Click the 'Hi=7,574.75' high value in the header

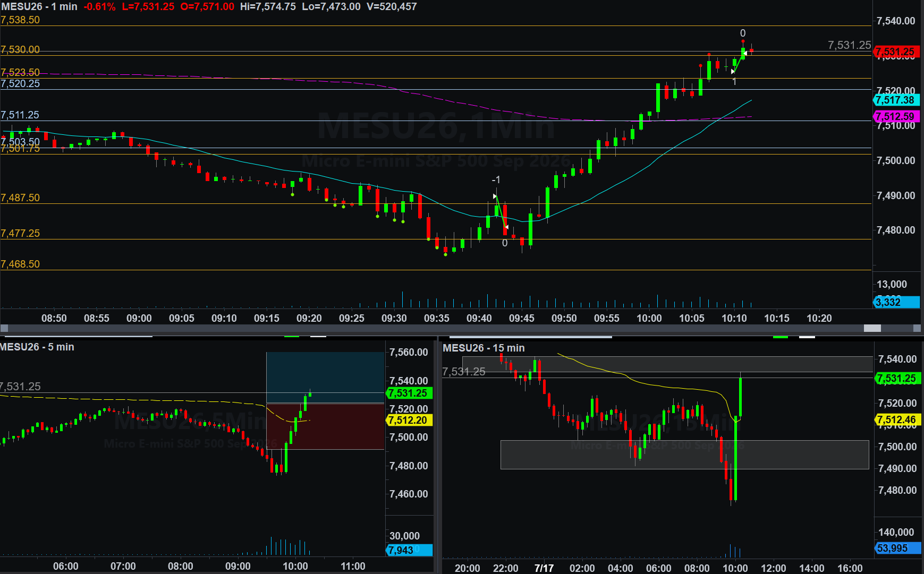pyautogui.click(x=268, y=6)
